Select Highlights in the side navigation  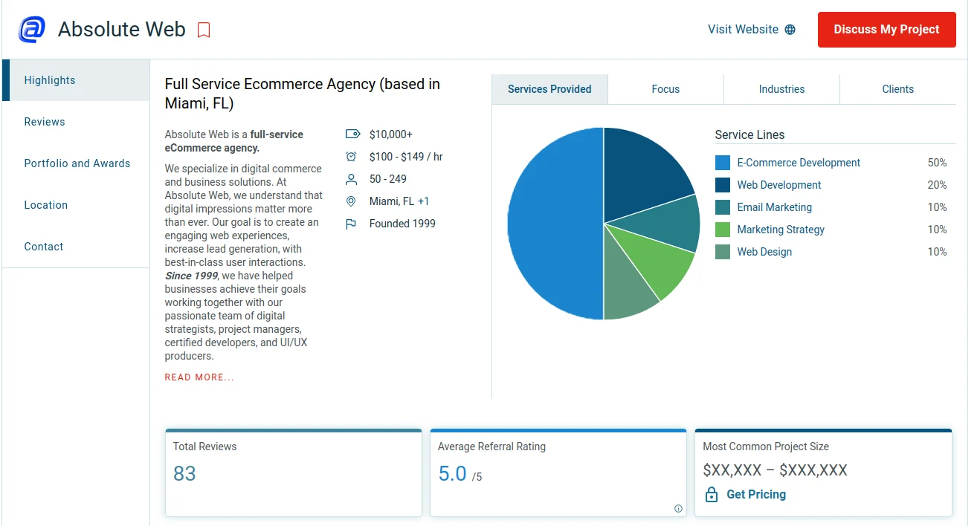pyautogui.click(x=76, y=80)
